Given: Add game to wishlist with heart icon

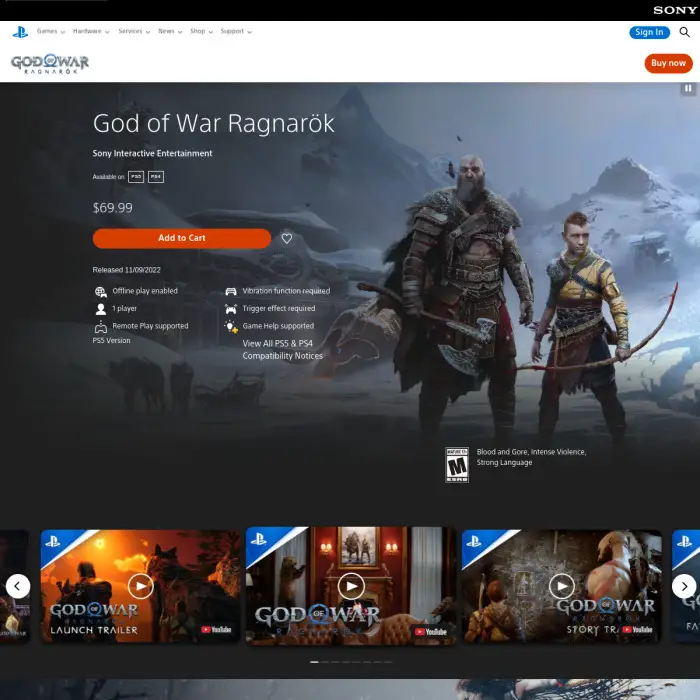Looking at the screenshot, I should (x=287, y=238).
